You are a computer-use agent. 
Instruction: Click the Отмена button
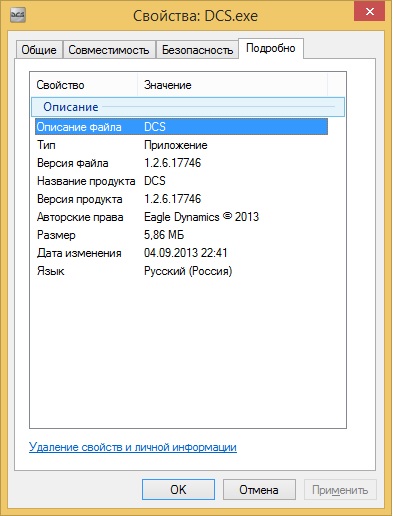(259, 490)
